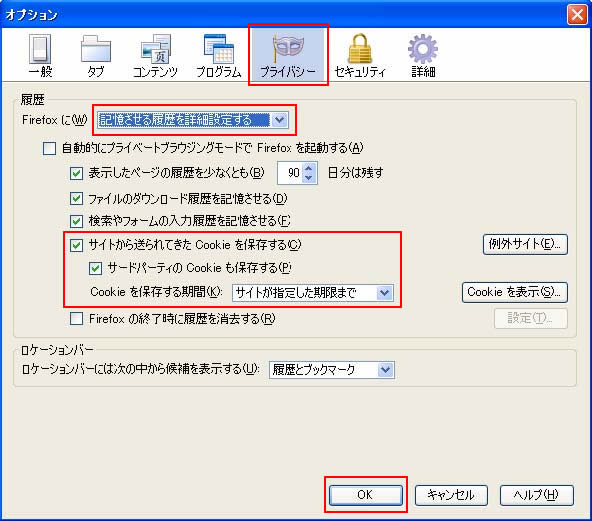592x521 pixels.
Task: Click the Cookie を表示(S)... button
Action: click(515, 292)
